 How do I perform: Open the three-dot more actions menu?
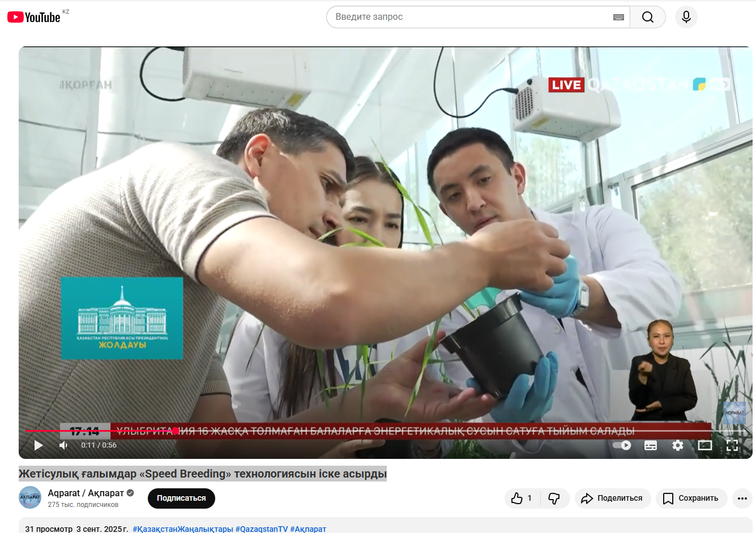(742, 498)
